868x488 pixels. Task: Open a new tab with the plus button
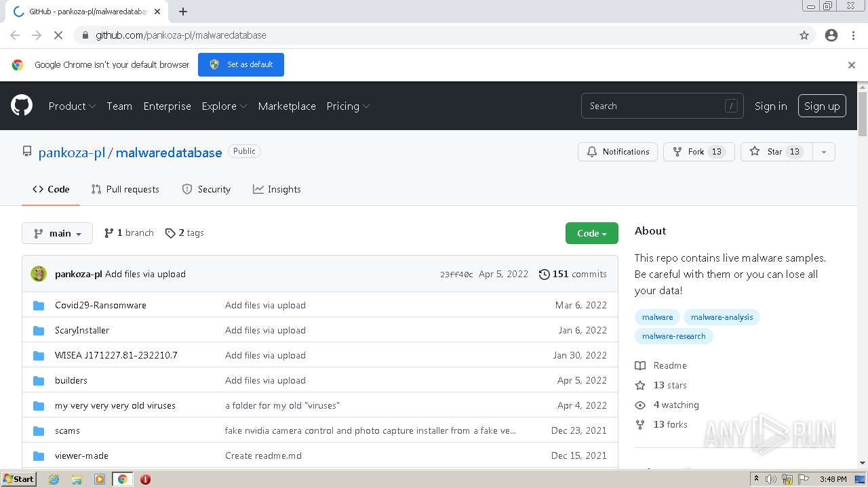pyautogui.click(x=182, y=12)
